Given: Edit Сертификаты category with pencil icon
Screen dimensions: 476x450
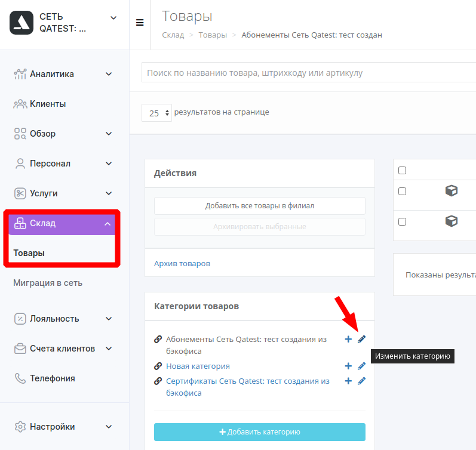Looking at the screenshot, I should [x=361, y=381].
